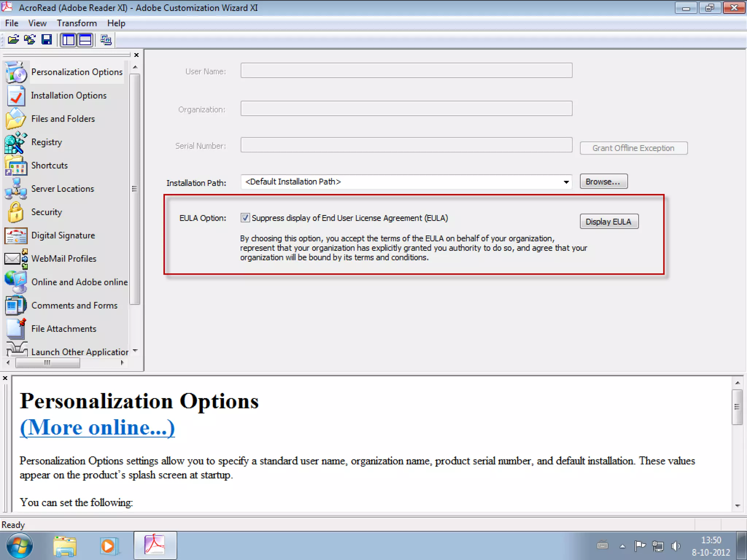747x560 pixels.
Task: Click sidebar horizontal scroll right arrow
Action: [122, 363]
